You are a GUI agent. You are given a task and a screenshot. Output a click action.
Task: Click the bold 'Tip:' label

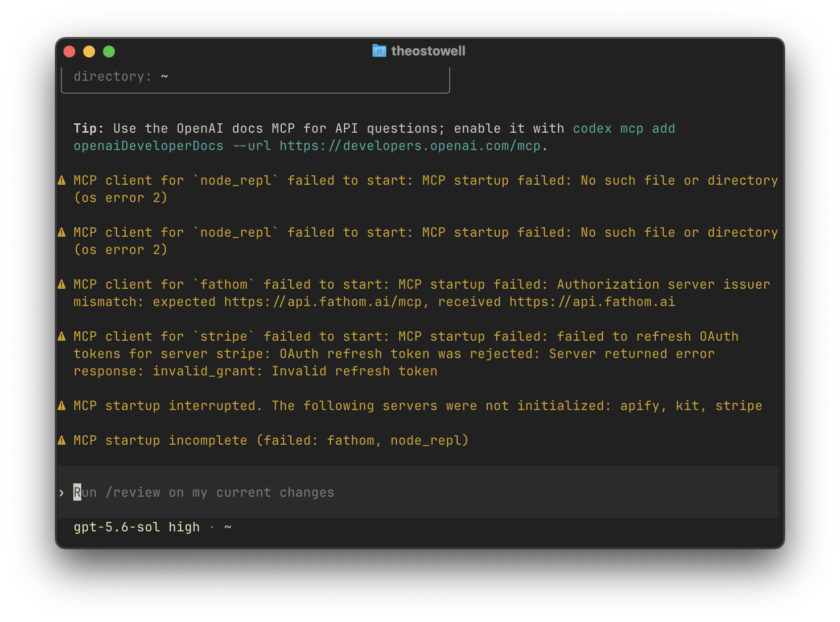89,129
